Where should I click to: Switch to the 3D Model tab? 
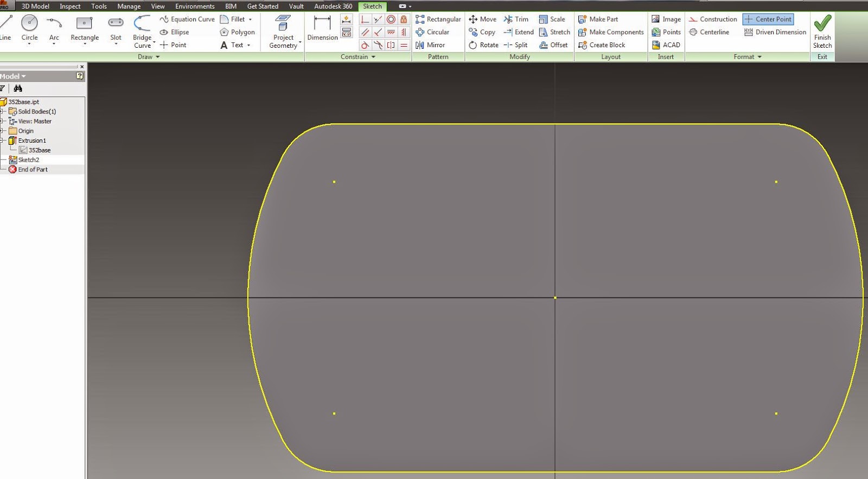click(35, 6)
